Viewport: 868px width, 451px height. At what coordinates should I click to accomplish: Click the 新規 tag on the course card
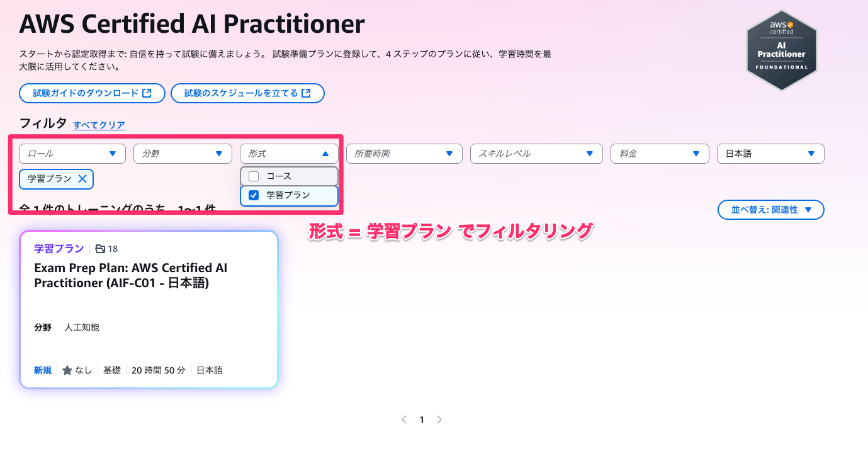(x=43, y=370)
